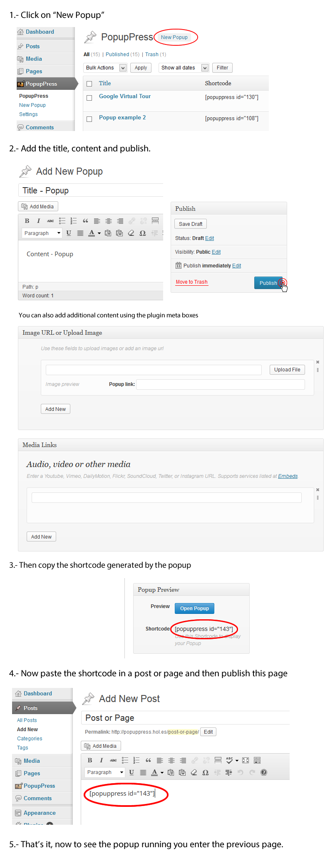Open Settings under the PopupPress menu
This screenshot has width=330, height=868.
[x=28, y=114]
